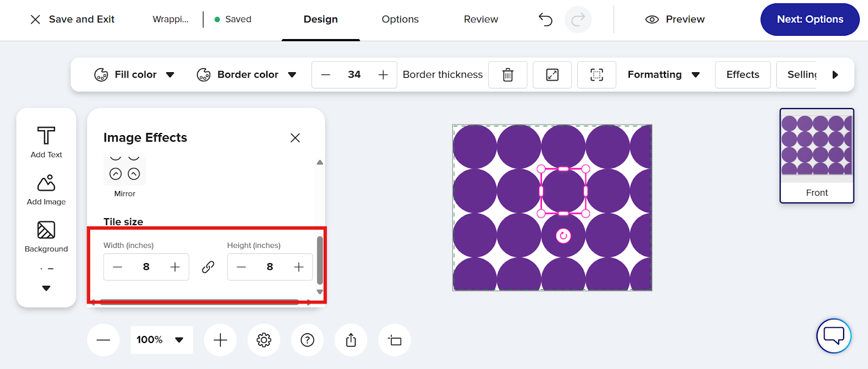Switch to the Options tab
Image resolution: width=868 pixels, height=369 pixels.
pyautogui.click(x=400, y=20)
